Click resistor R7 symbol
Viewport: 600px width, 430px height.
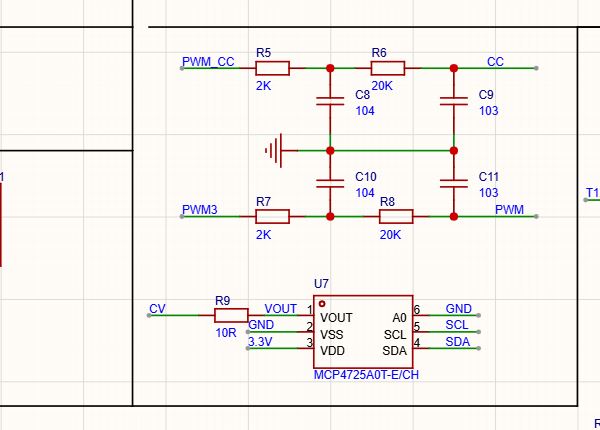pyautogui.click(x=272, y=217)
